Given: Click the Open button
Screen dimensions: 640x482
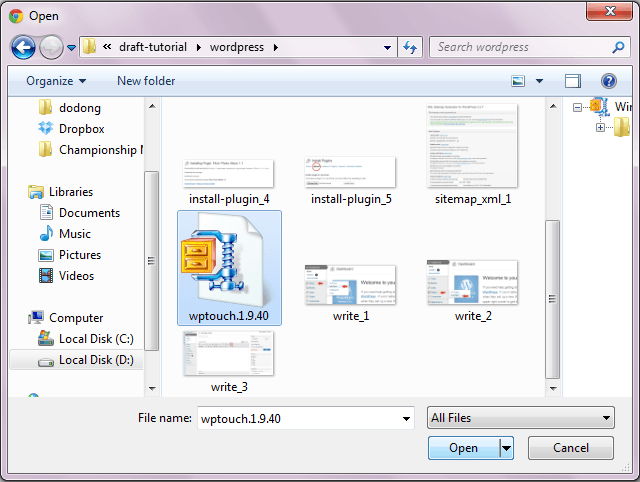Looking at the screenshot, I should point(464,448).
